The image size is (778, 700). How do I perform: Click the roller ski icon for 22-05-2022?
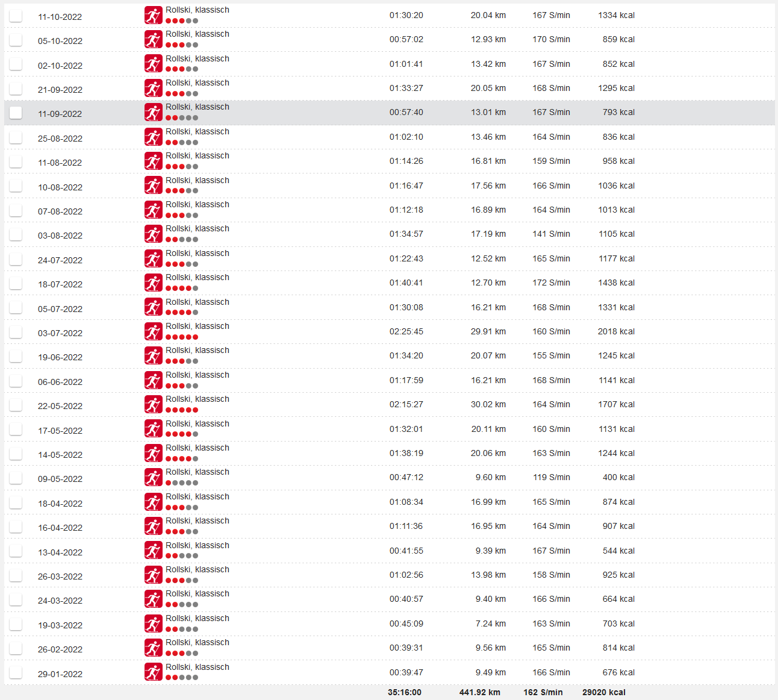point(154,405)
